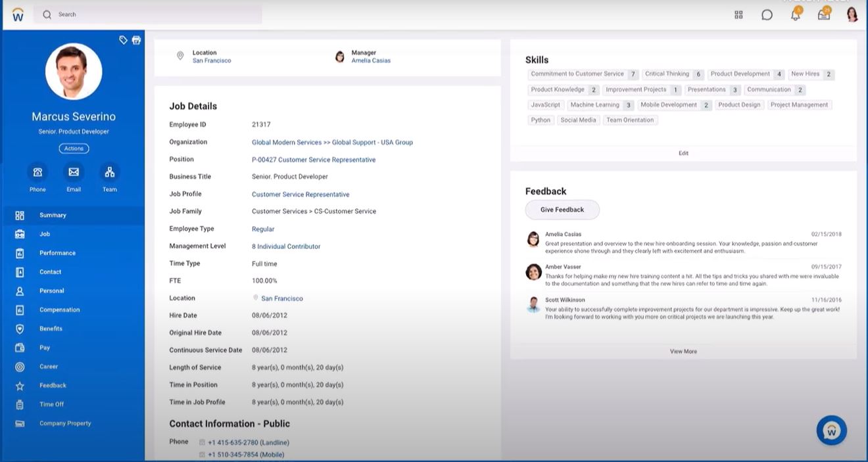Viewport: 868px width, 462px height.
Task: Click the Feedback star icon
Action: tap(20, 386)
